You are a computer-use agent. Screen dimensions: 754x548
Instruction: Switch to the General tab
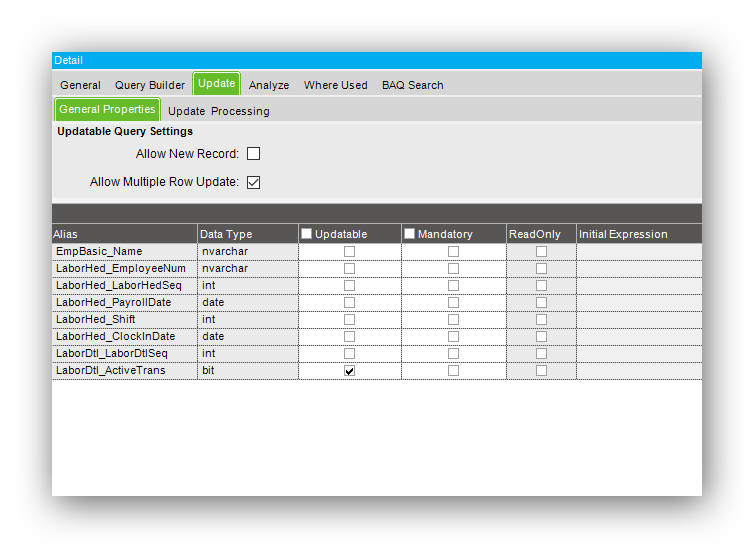coord(80,85)
